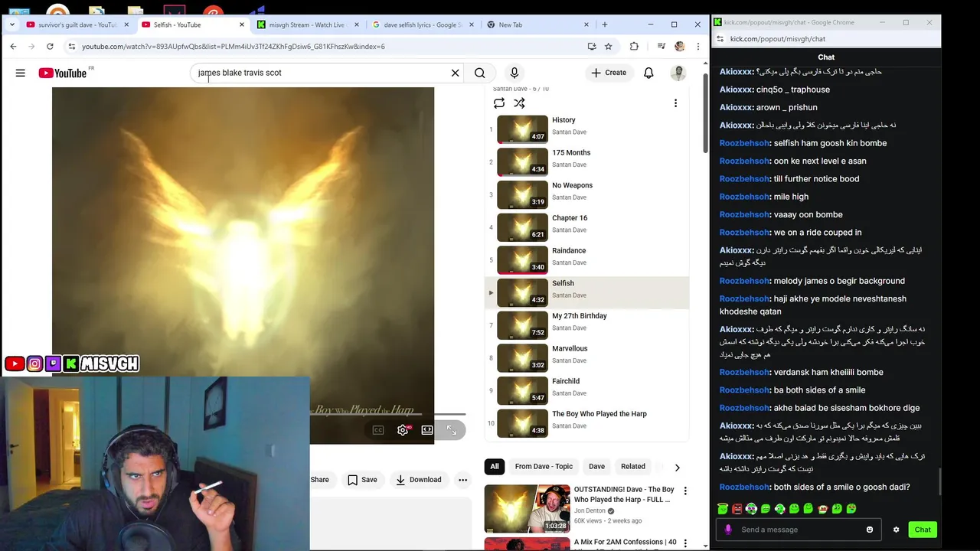980x551 pixels.
Task: Save the video to a playlist
Action: (x=362, y=480)
